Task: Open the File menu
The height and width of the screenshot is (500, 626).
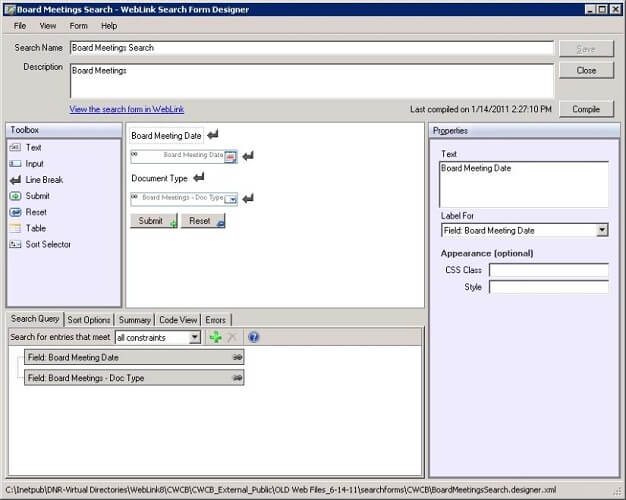Action: (20, 26)
